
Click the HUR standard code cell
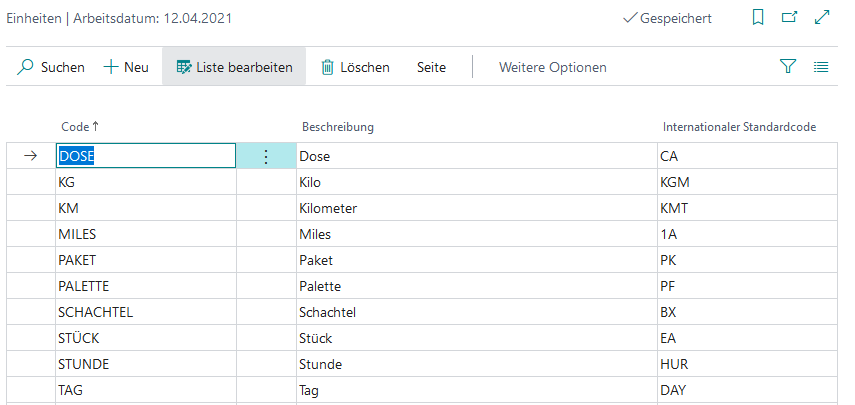pos(748,364)
